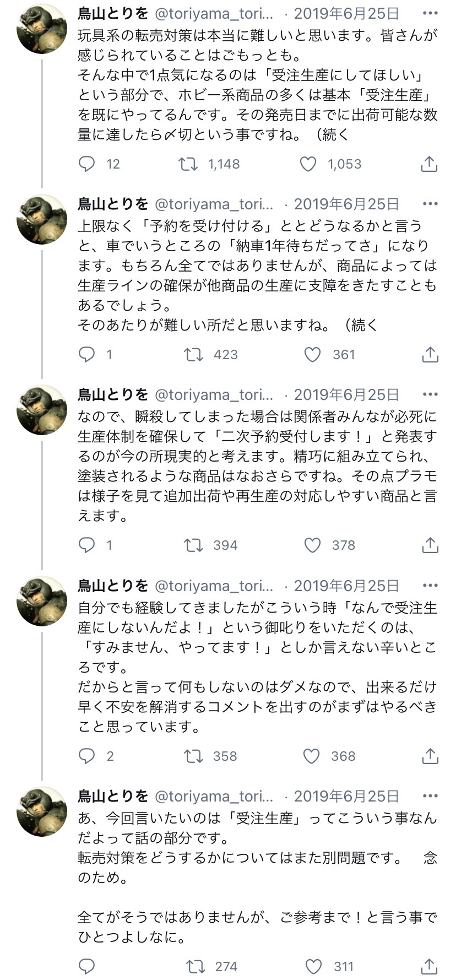Like the last tweet with 311 likes
The image size is (456, 980).
point(313,966)
